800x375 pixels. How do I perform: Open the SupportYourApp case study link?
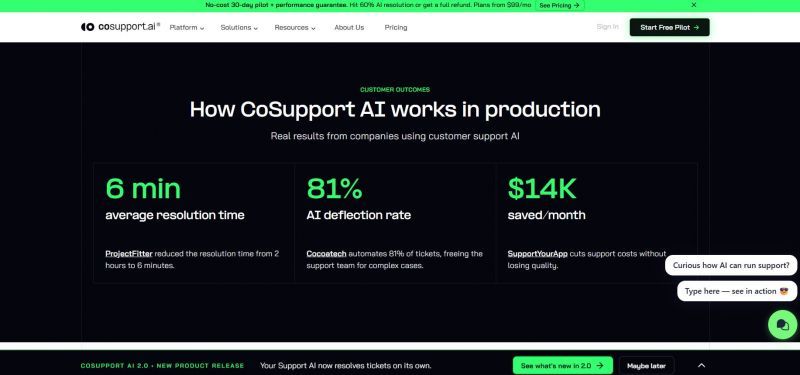[537, 254]
